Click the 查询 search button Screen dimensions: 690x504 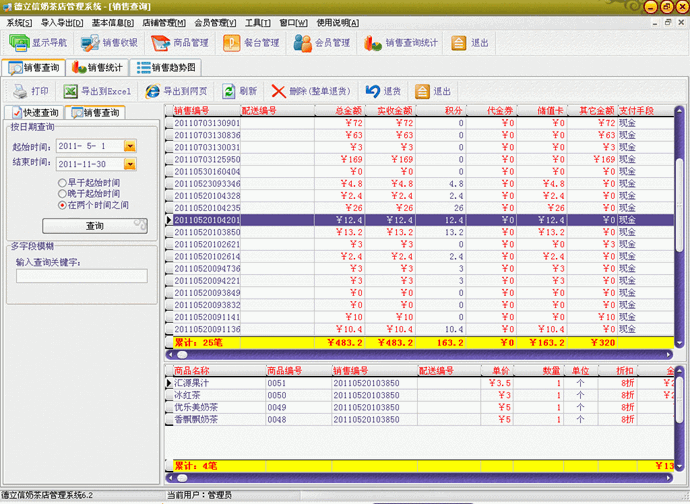tap(95, 226)
